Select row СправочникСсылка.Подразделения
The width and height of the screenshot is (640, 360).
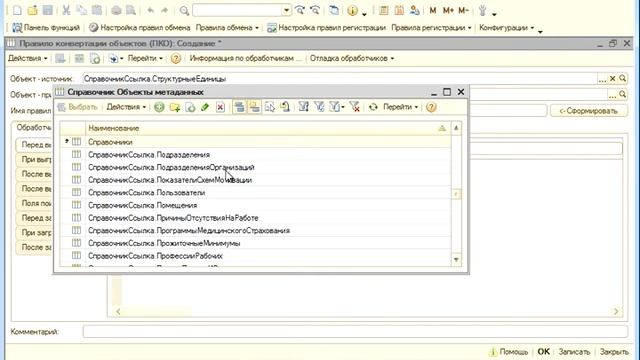point(256,155)
